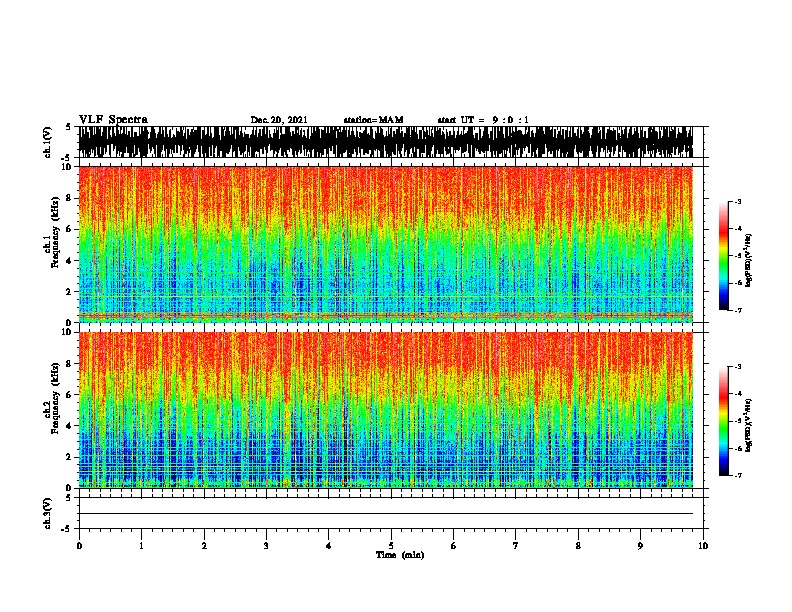
Task: Click the ch.2 frequency tick label "2"
Action: 70,457
